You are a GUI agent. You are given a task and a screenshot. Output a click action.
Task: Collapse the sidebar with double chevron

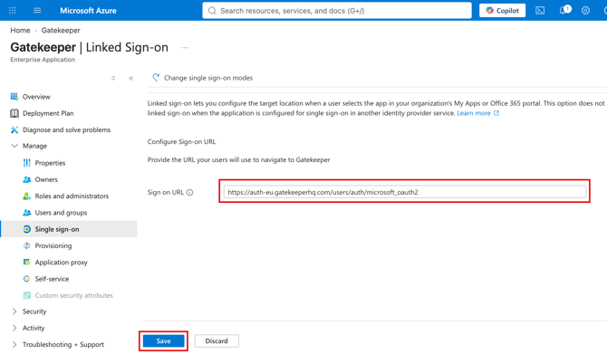tap(130, 78)
